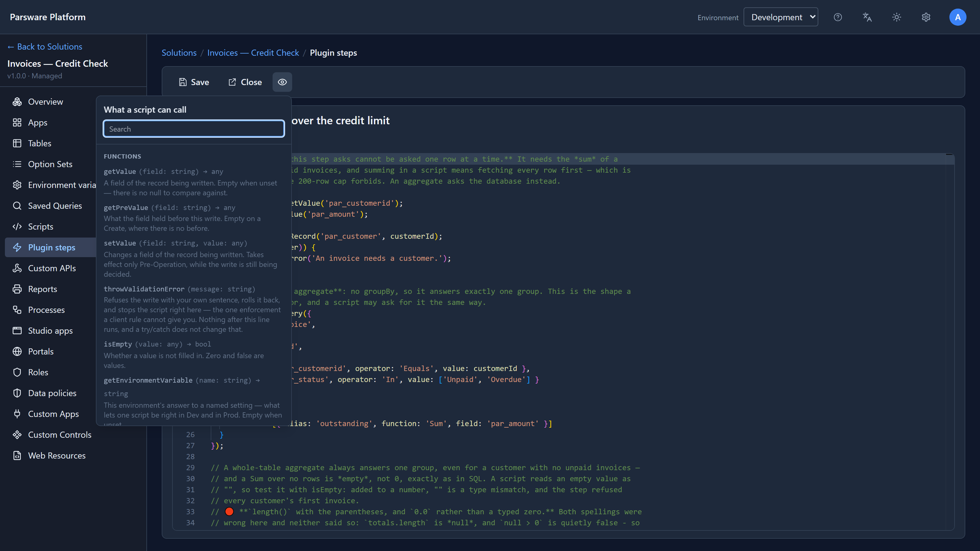Click the Save button
Viewport: 980px width, 551px height.
pos(194,82)
